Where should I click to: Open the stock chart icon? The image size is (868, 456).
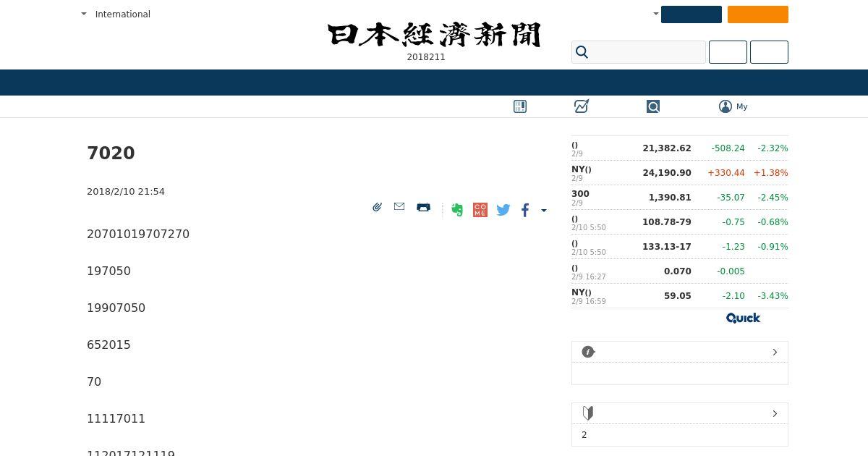(x=582, y=106)
